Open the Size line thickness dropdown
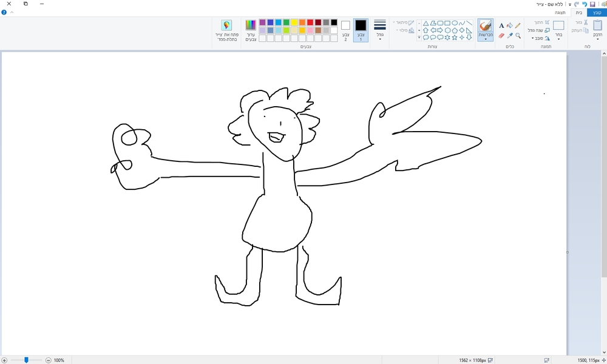 tap(380, 30)
